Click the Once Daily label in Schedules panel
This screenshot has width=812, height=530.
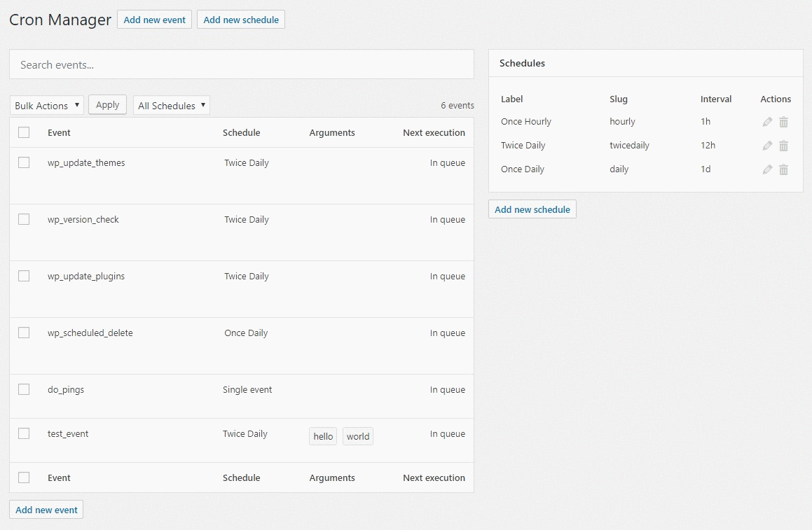coord(523,169)
